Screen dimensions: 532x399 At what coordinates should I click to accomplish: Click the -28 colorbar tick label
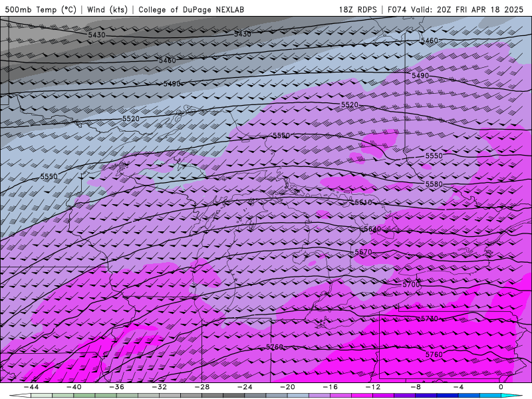[202, 387]
